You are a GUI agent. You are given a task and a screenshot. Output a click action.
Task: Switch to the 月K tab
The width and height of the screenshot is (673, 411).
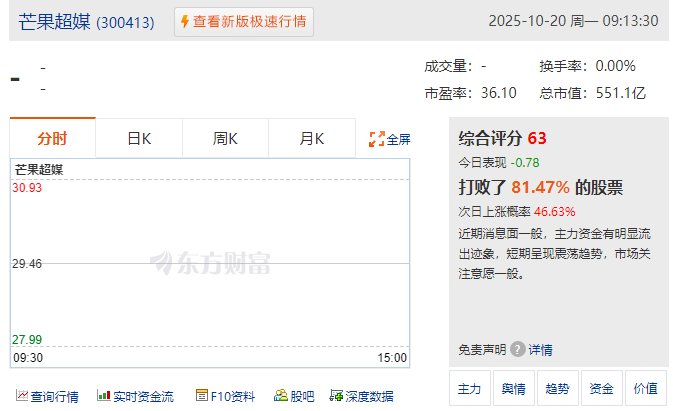tap(312, 139)
